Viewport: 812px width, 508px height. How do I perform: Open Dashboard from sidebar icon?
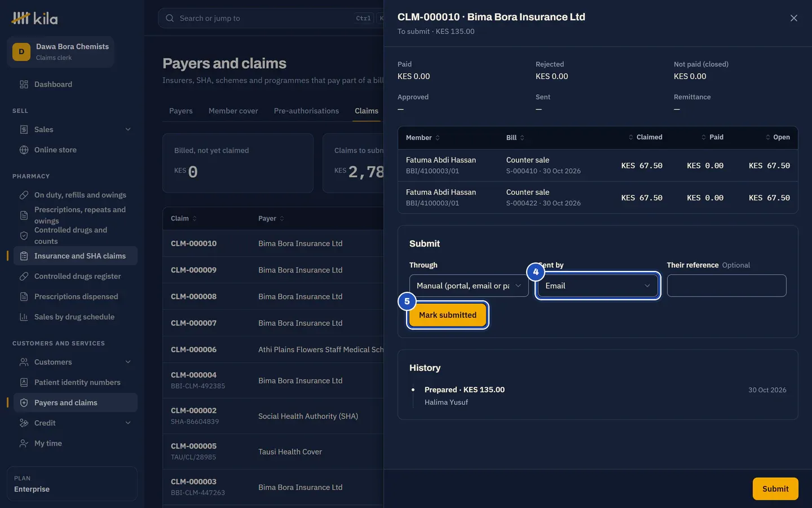[24, 85]
